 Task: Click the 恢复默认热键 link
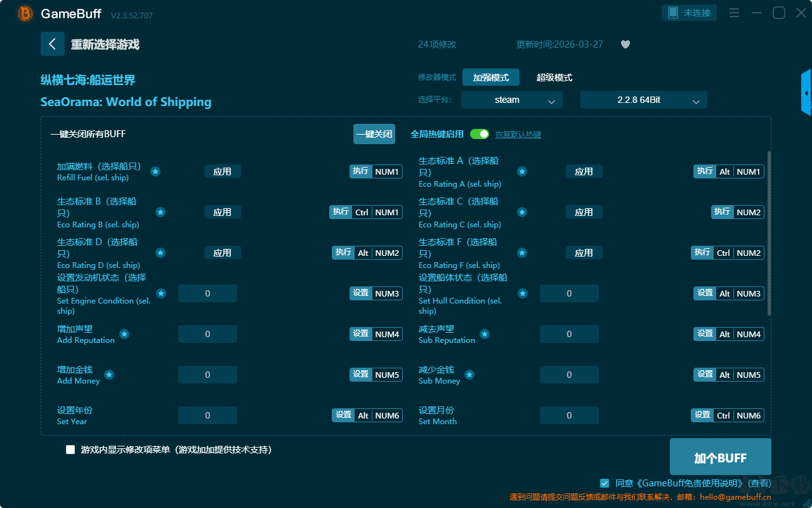pos(518,135)
